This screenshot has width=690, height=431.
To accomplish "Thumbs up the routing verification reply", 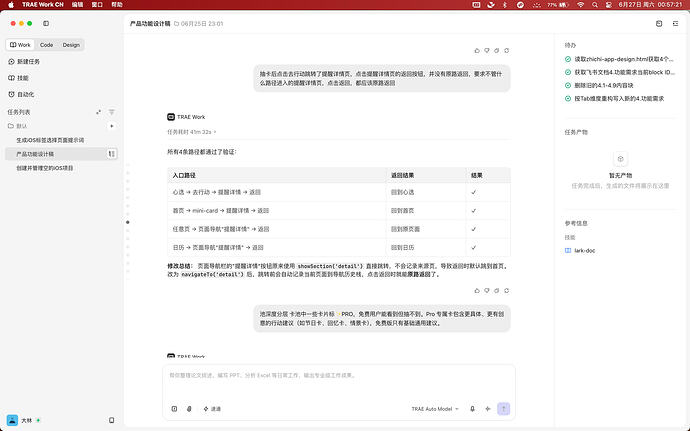I will (477, 291).
